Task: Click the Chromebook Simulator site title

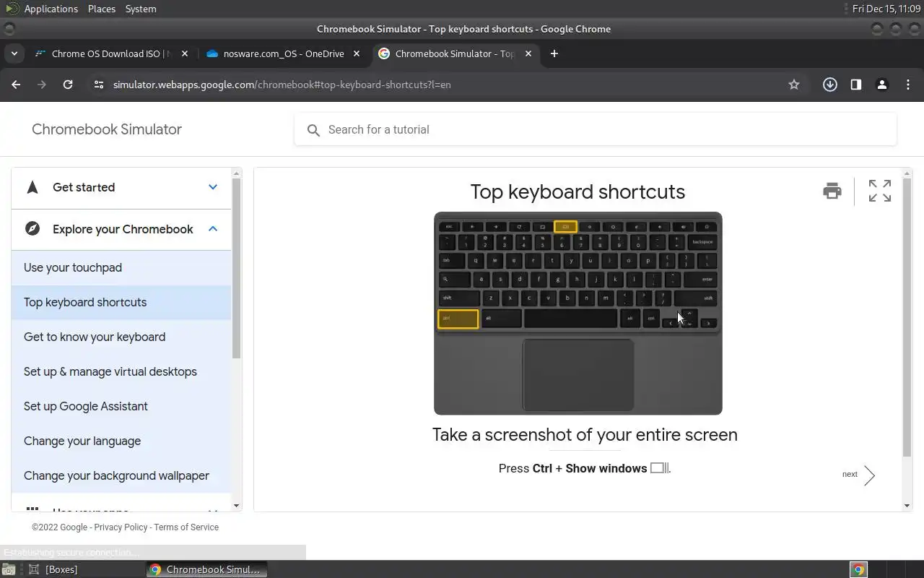Action: pos(107,129)
